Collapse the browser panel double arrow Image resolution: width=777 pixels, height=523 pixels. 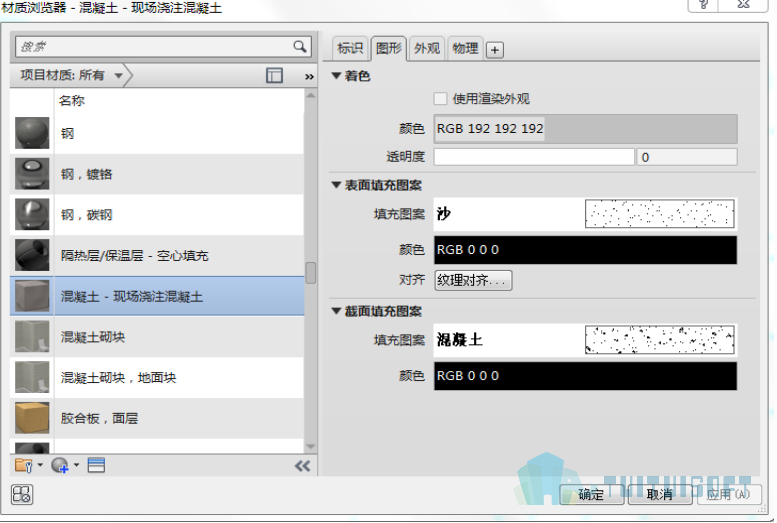pyautogui.click(x=302, y=466)
